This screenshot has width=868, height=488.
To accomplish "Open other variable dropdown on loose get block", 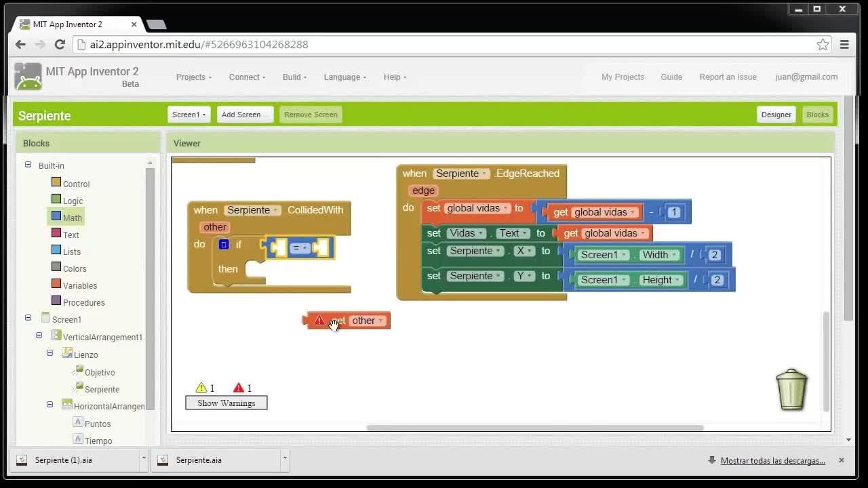I will coord(368,321).
